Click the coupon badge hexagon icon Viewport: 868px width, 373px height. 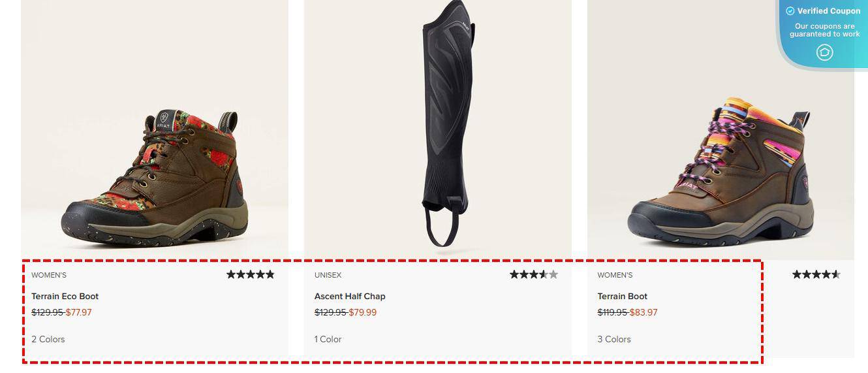tap(825, 52)
